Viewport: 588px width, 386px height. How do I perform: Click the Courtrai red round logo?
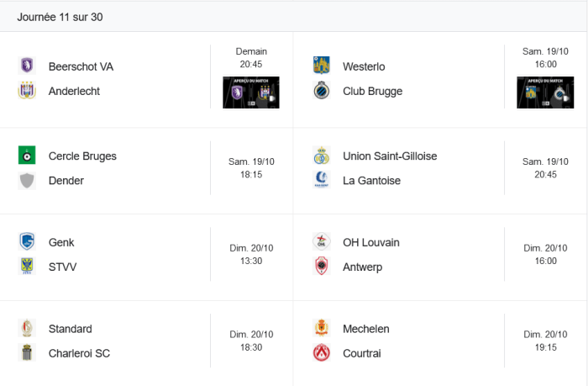[322, 352]
